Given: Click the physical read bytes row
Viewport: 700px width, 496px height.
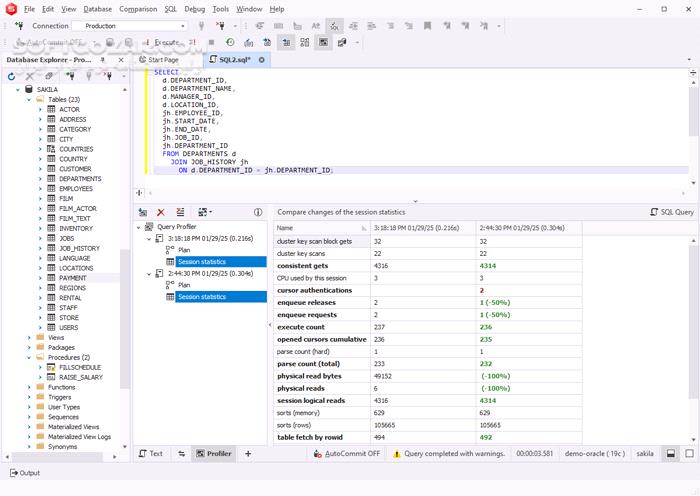Looking at the screenshot, I should (x=428, y=376).
